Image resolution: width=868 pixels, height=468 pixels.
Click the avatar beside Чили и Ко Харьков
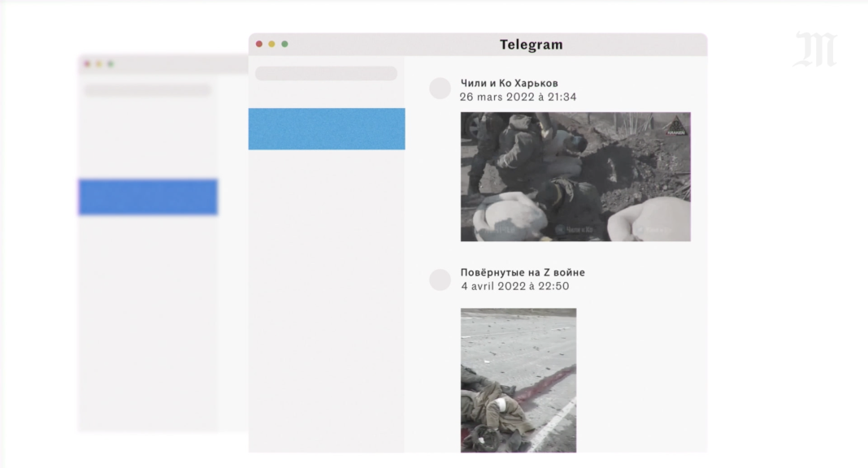(x=440, y=89)
